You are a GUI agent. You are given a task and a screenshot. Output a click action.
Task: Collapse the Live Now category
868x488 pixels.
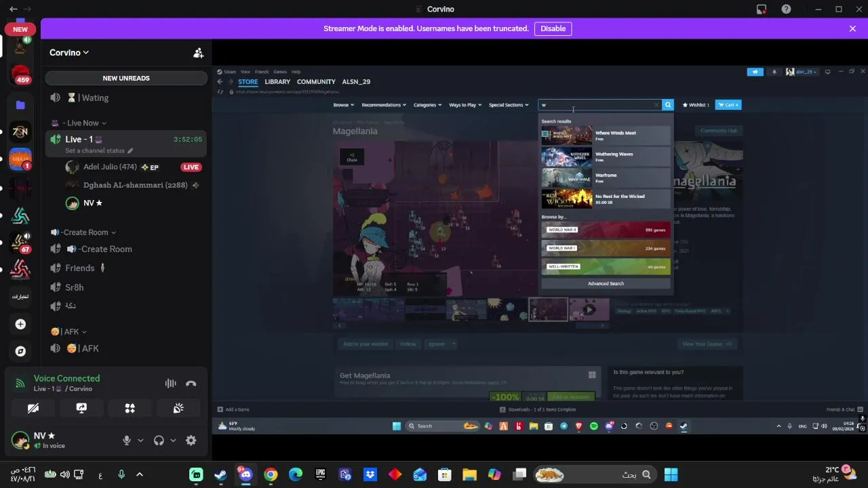(x=79, y=123)
